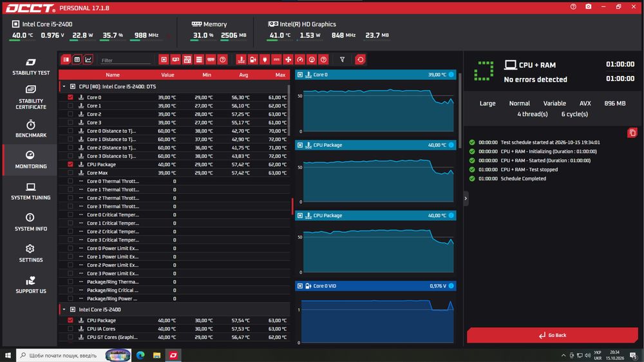Filter by unknown hardware type
The width and height of the screenshot is (644, 362).
coord(223,59)
